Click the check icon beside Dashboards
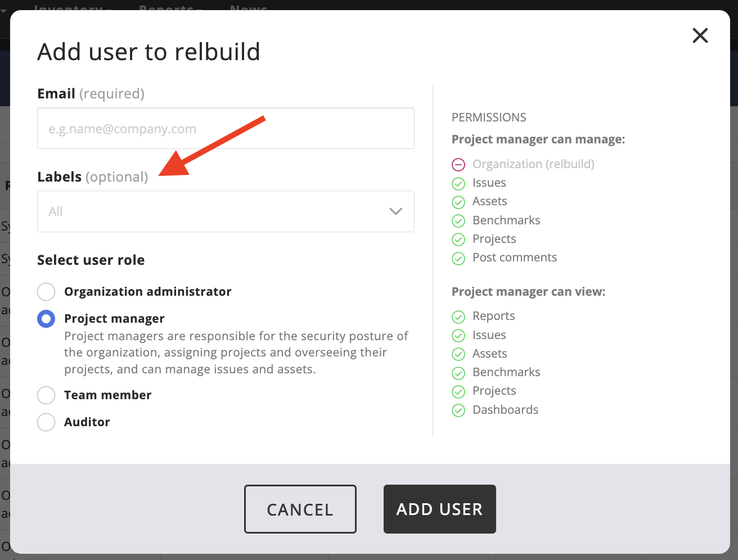738x560 pixels. (458, 410)
